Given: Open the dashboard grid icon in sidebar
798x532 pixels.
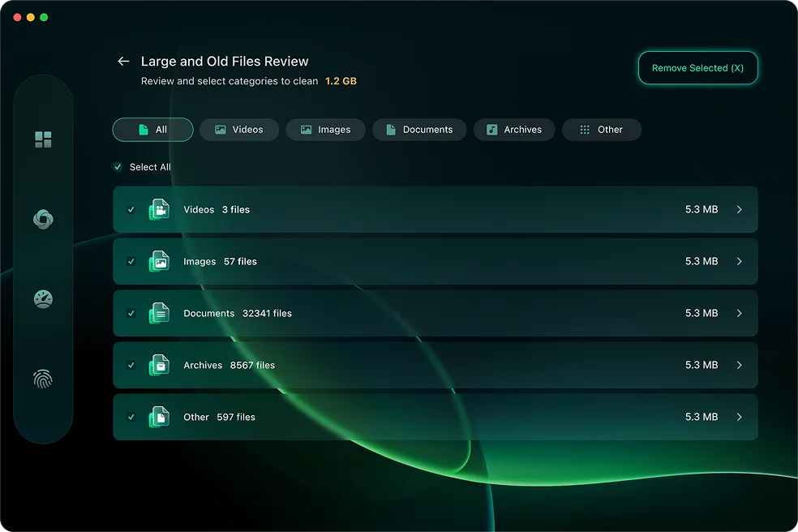Looking at the screenshot, I should [43, 139].
